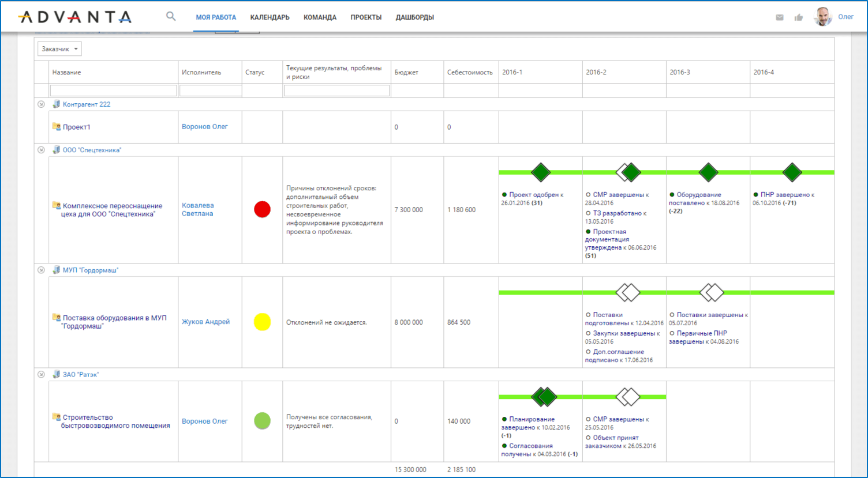Click the Бюджет column header

pyautogui.click(x=406, y=72)
